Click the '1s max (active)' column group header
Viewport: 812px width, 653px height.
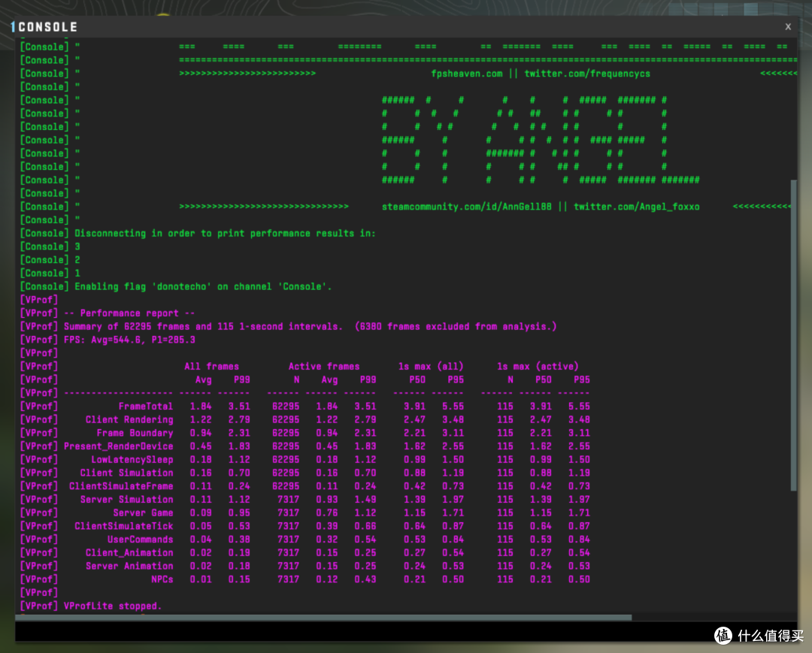pos(538,367)
